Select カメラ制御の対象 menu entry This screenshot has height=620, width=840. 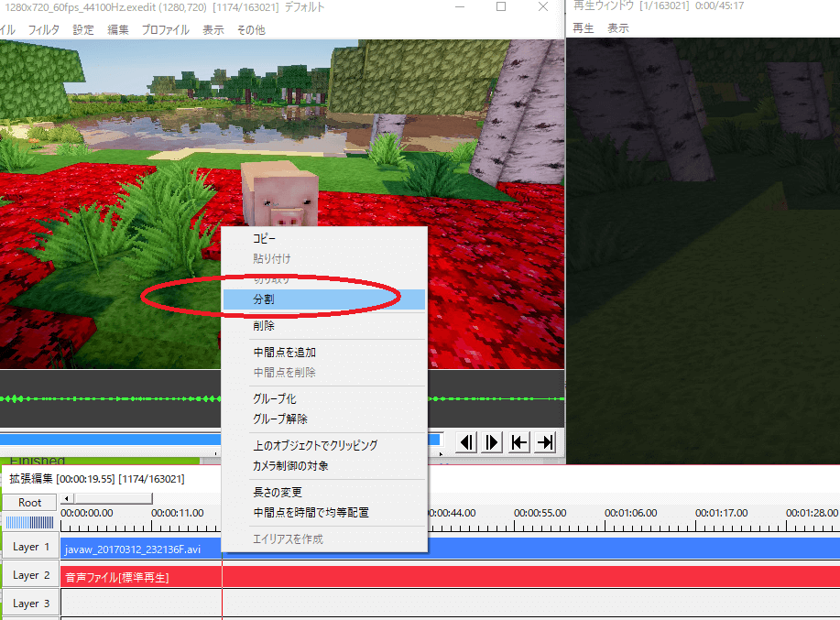click(324, 466)
